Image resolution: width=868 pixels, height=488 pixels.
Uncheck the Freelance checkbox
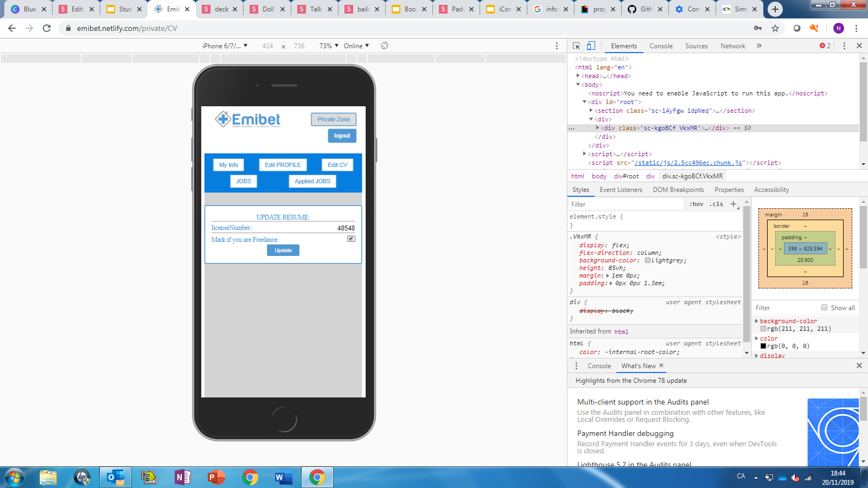(x=351, y=239)
